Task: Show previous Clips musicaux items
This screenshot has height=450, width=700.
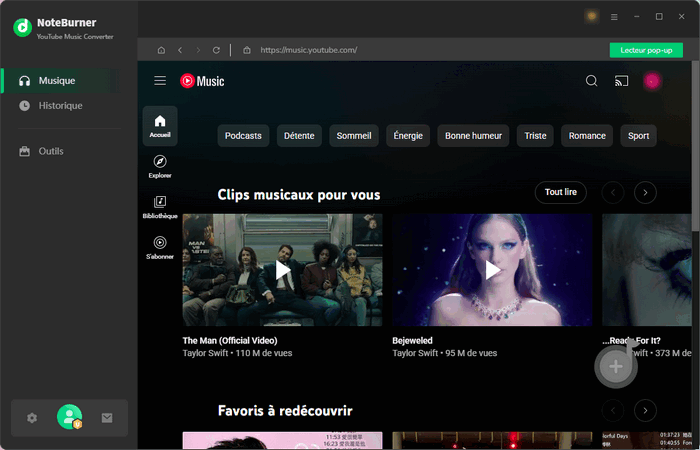Action: (613, 193)
